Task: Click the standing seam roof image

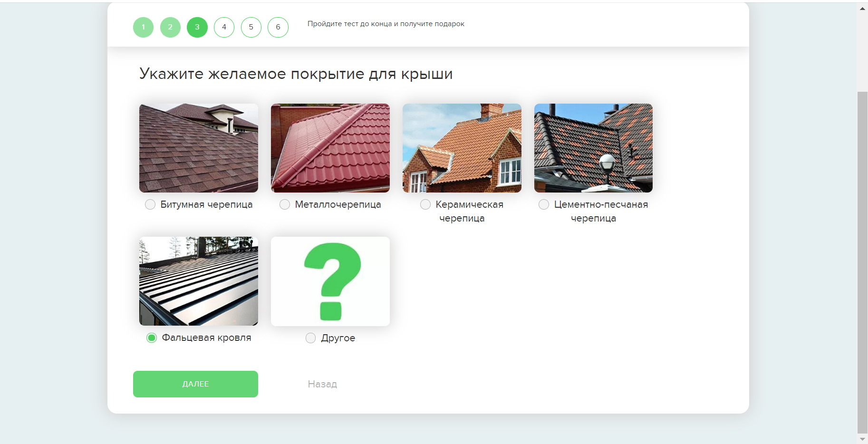Action: pos(199,281)
